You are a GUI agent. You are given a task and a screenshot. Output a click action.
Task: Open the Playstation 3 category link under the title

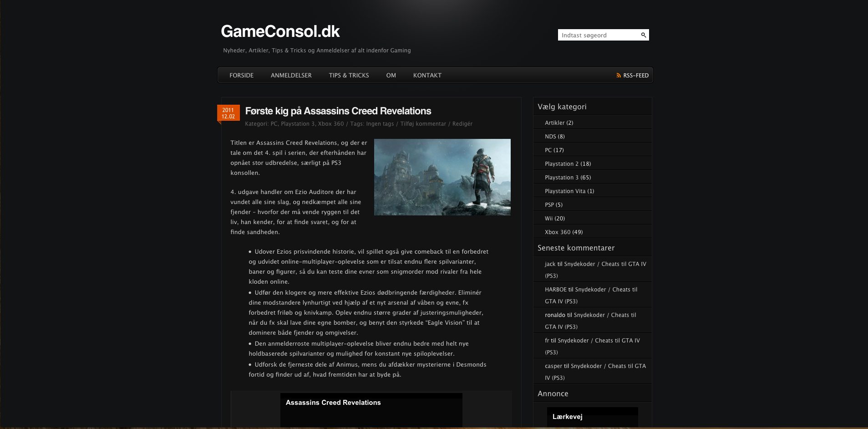click(298, 124)
